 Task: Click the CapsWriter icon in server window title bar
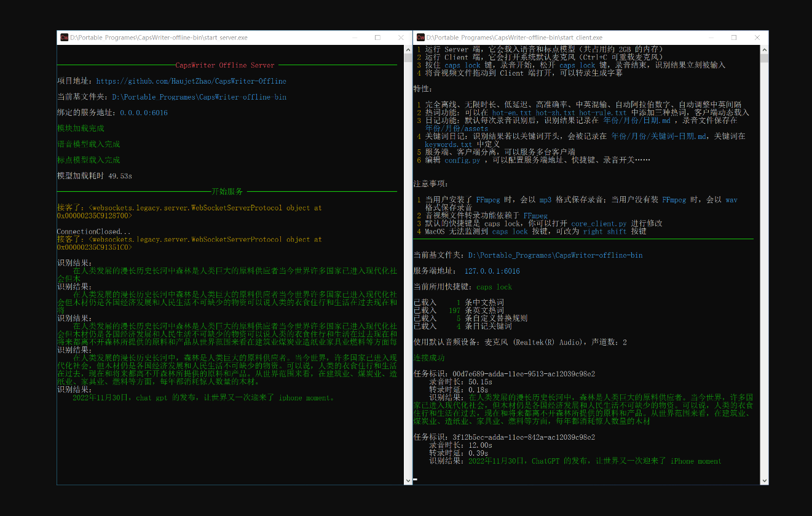(x=64, y=38)
